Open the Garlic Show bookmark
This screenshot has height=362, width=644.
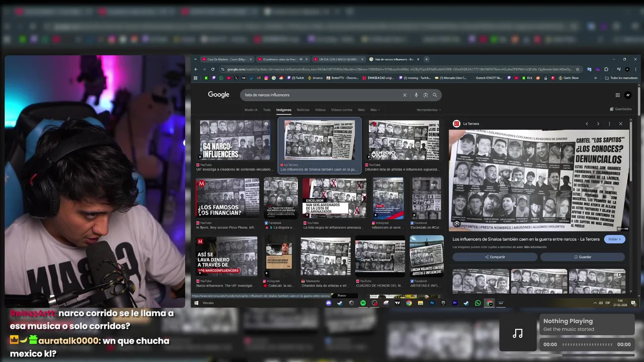[568, 78]
